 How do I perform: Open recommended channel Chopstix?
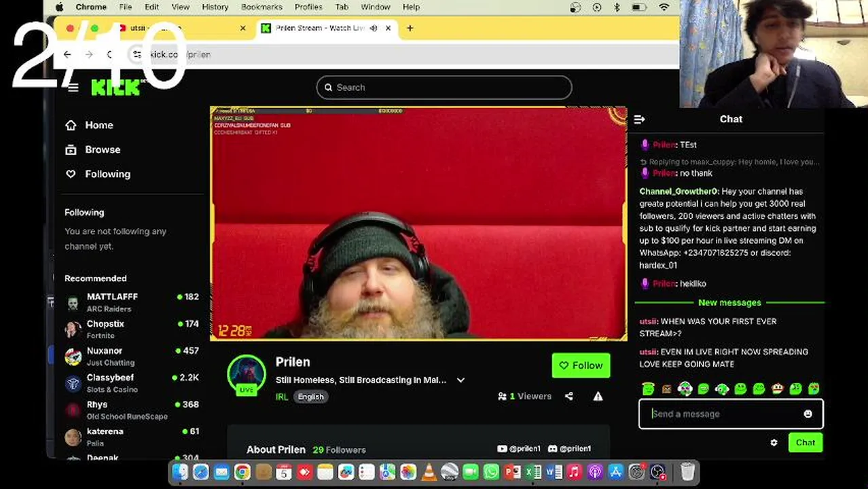point(132,329)
